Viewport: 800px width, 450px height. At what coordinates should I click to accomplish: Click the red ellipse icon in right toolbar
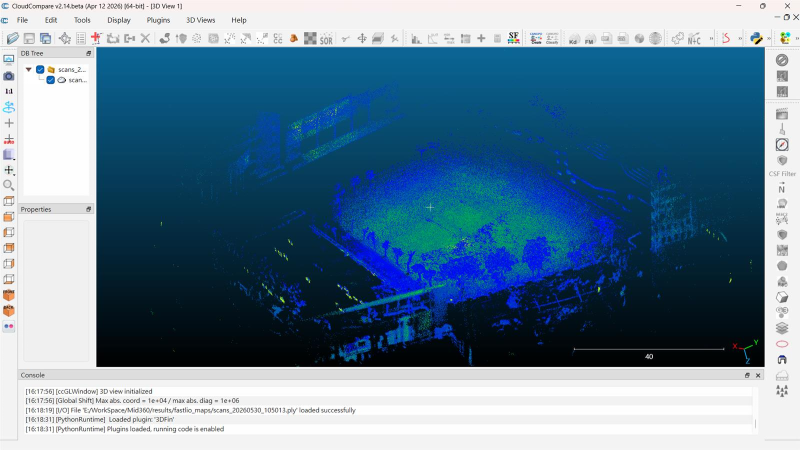click(782, 344)
